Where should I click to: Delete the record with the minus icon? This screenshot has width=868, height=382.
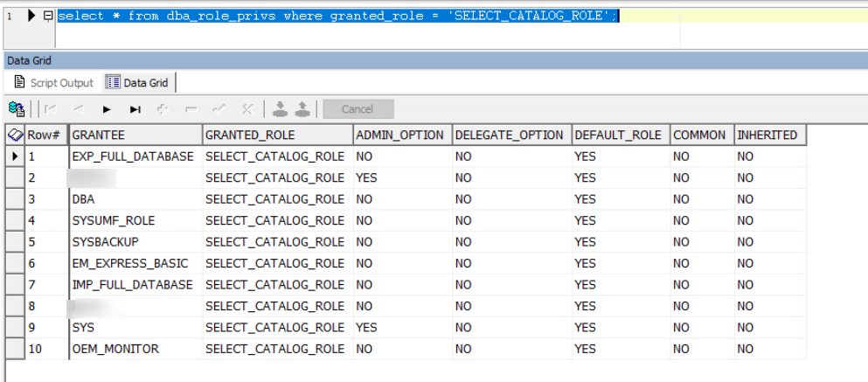tap(191, 109)
